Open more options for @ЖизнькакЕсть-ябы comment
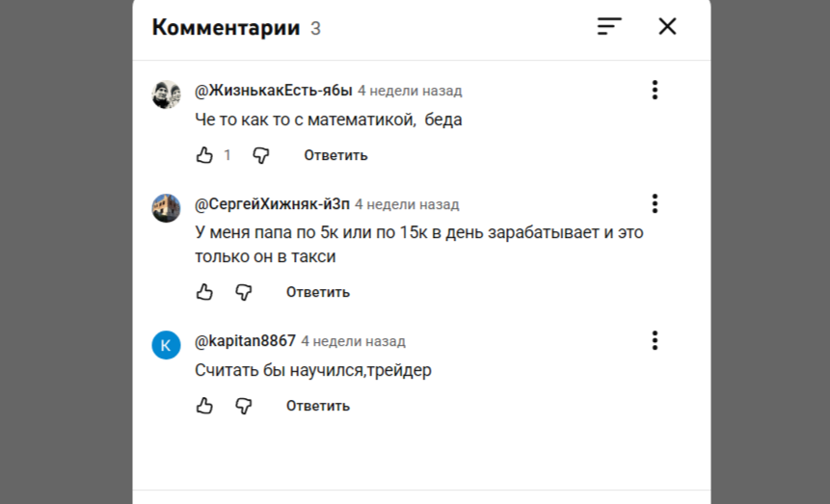This screenshot has width=830, height=504. [x=655, y=91]
